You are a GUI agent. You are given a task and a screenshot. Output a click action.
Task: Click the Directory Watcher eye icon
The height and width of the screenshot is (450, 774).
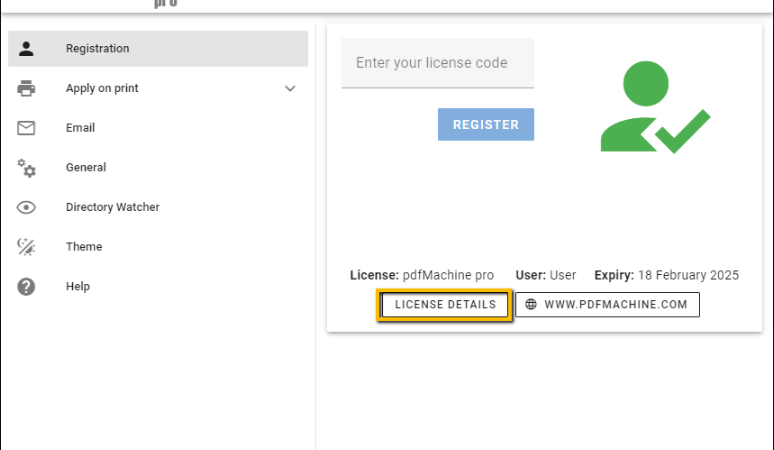pos(26,207)
